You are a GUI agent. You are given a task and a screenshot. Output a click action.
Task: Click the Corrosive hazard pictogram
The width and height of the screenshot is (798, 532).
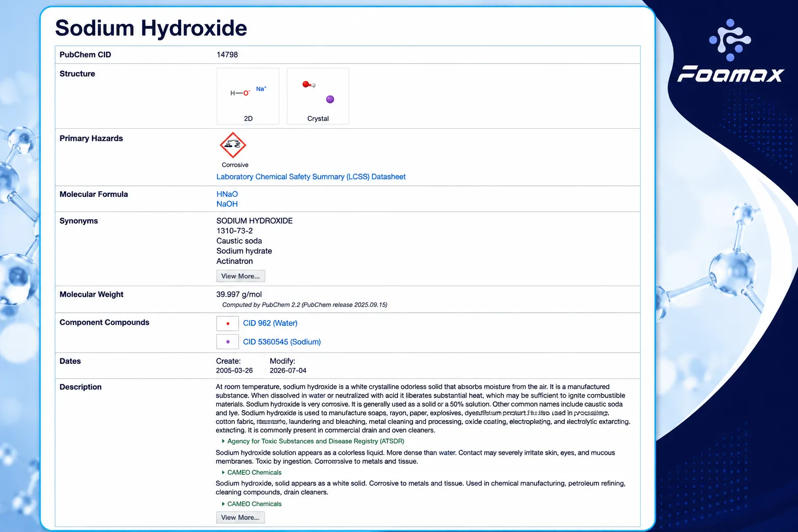click(233, 145)
